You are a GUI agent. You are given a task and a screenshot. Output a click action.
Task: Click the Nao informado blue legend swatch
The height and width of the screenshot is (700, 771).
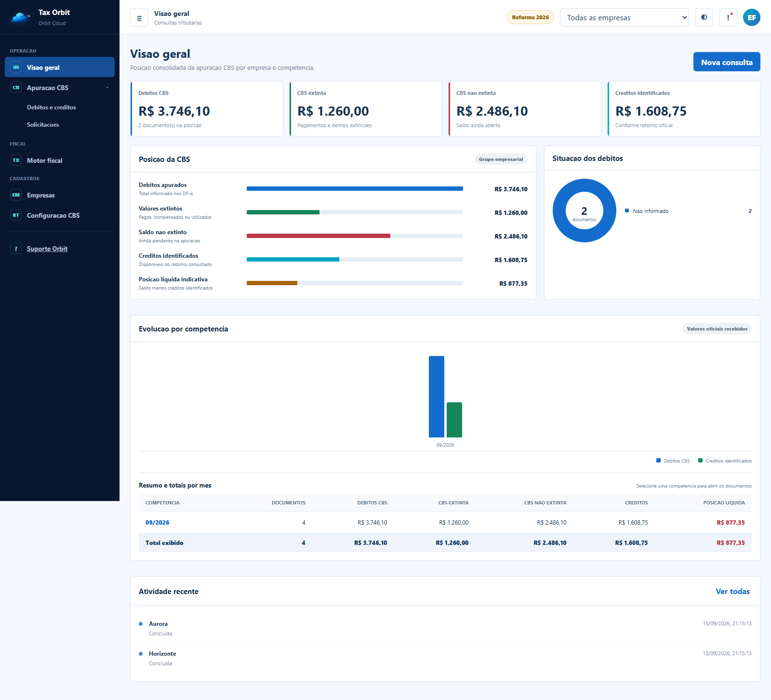627,211
